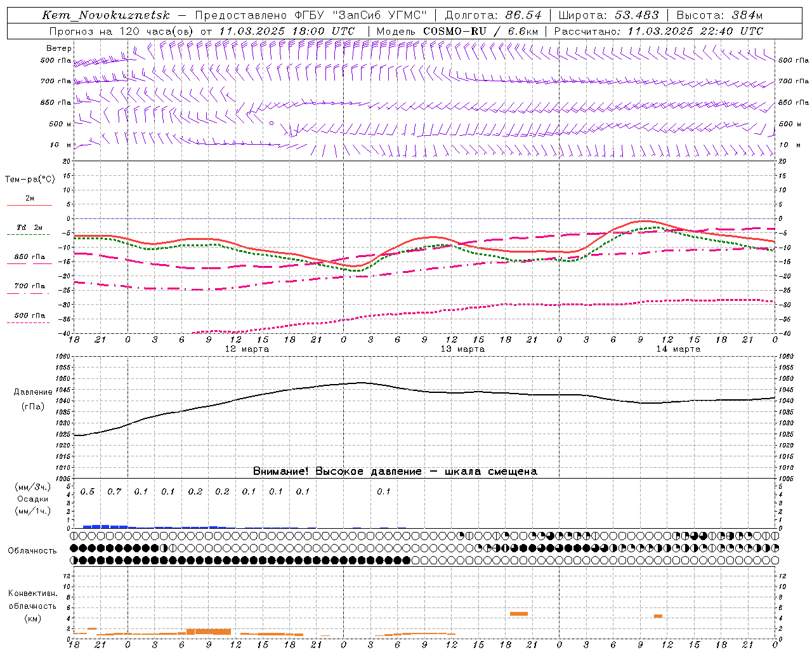
Task: Click the 'Предоставлено ФГБУ "ЗапСиб УГМС"' credit
Action: [x=311, y=15]
